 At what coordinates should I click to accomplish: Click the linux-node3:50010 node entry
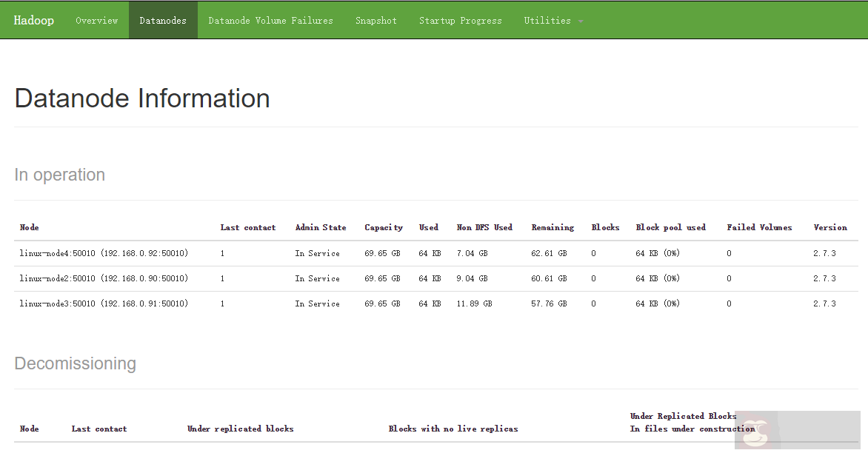pos(104,303)
